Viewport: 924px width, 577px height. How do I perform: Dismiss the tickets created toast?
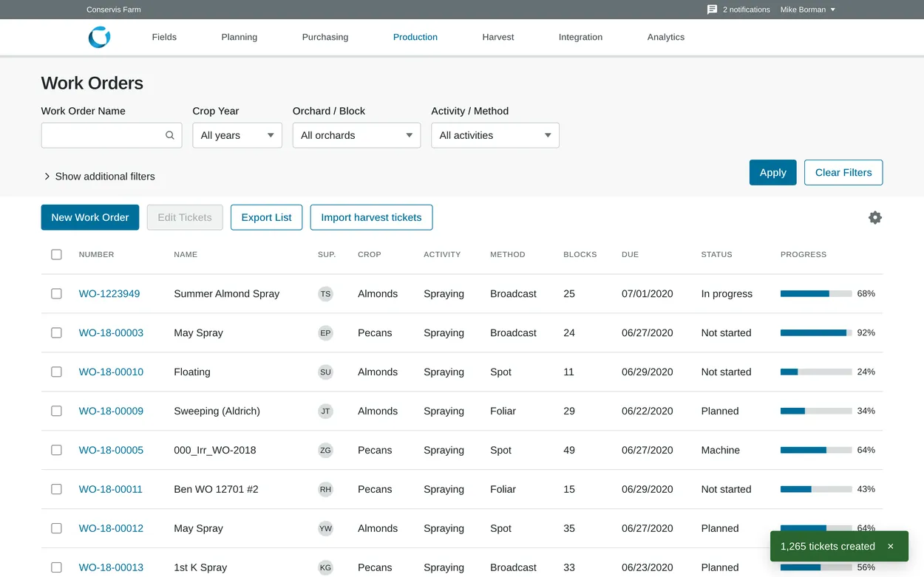click(x=891, y=547)
